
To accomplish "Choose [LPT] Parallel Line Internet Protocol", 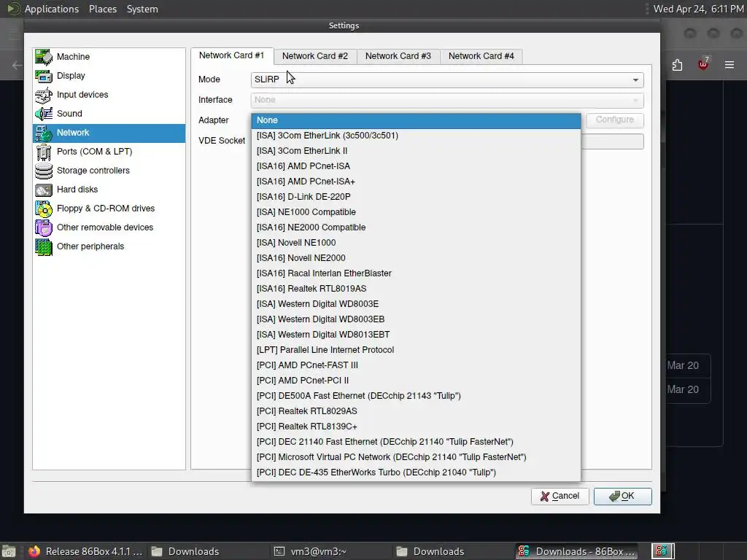I will pyautogui.click(x=416, y=350).
